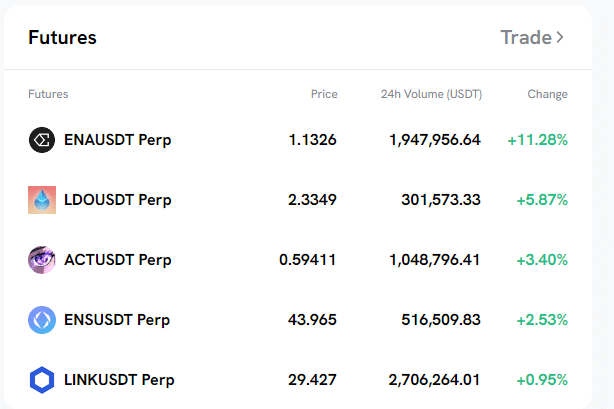Open the ENAUSDT Perp pair

click(117, 140)
